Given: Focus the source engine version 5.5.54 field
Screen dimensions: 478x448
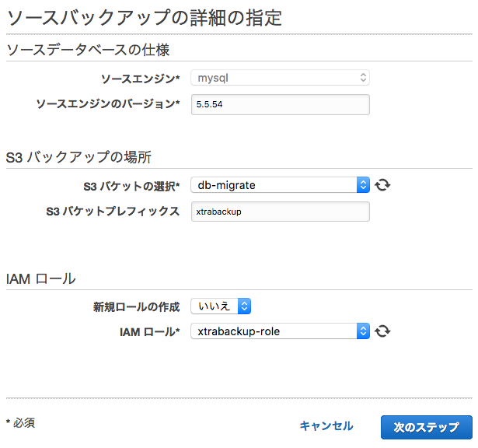Looking at the screenshot, I should 281,104.
